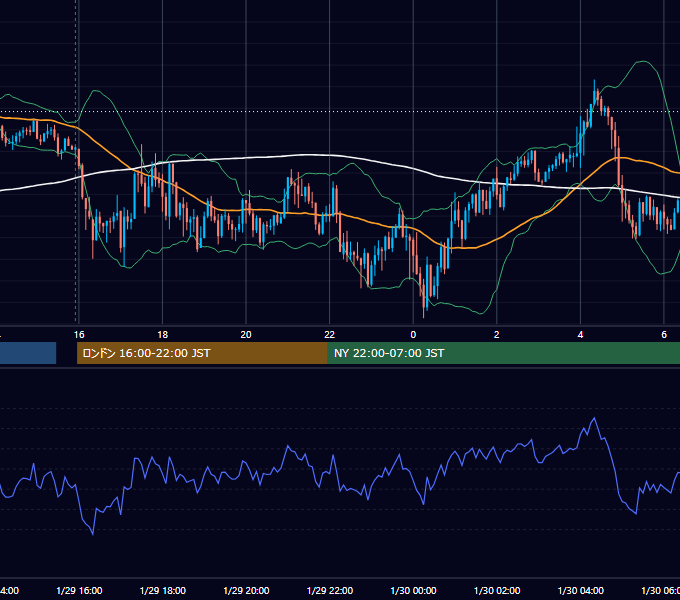Click the 2 hour label on upper axis
The height and width of the screenshot is (600, 680).
tap(497, 335)
